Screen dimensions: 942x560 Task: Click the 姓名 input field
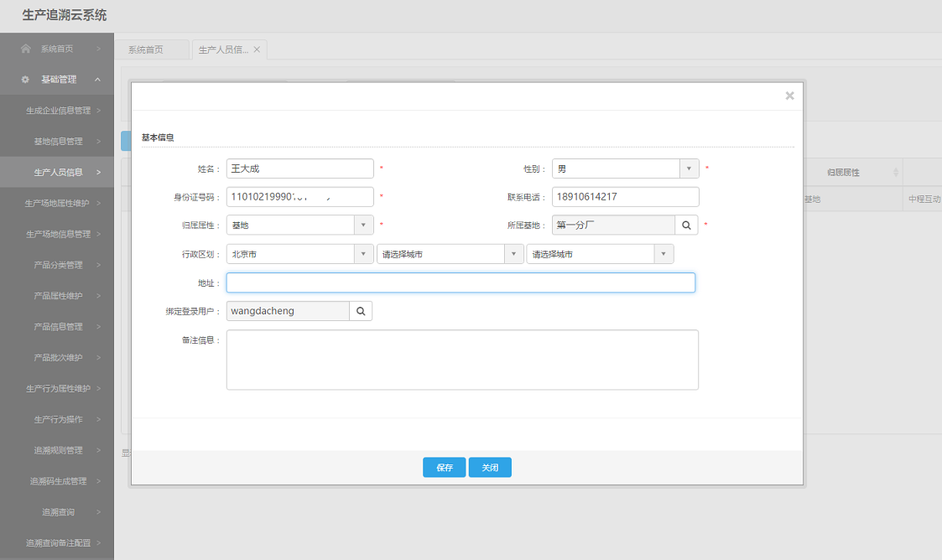tap(299, 169)
